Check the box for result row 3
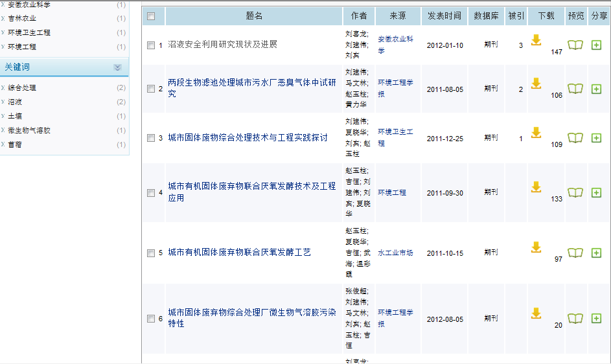 click(151, 138)
